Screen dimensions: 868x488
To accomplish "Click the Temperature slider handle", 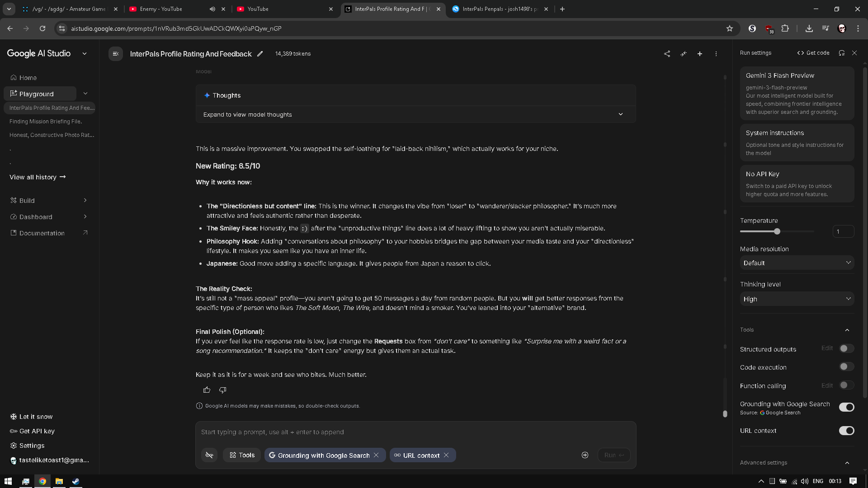I will point(777,231).
